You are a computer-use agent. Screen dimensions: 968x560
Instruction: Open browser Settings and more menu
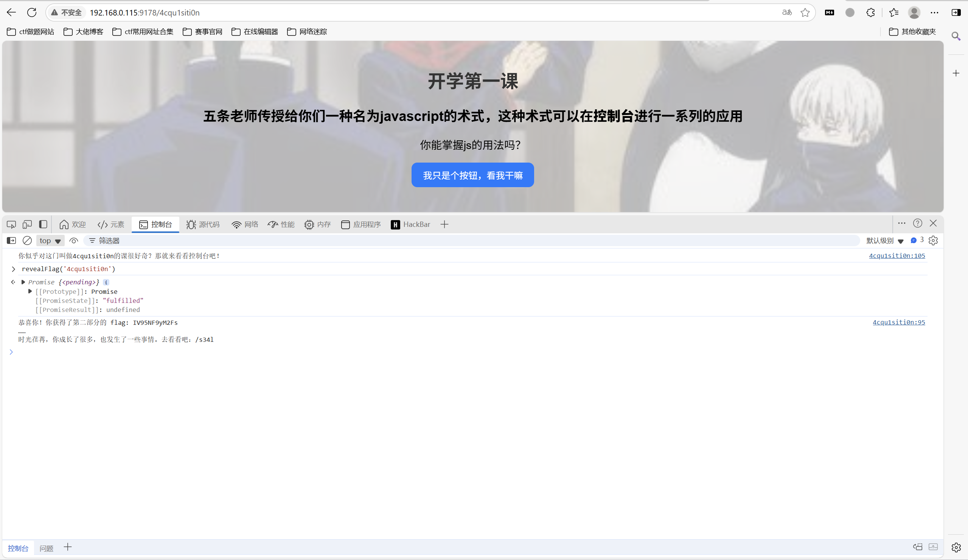[934, 12]
